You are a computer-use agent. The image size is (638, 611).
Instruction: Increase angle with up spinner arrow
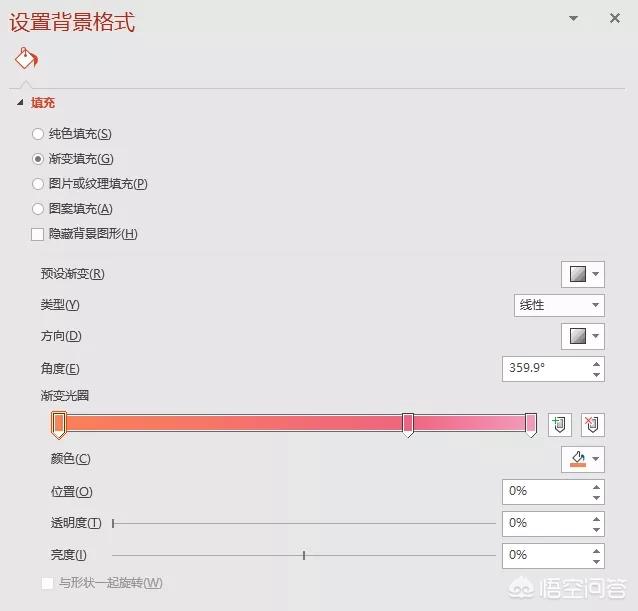pos(596,364)
